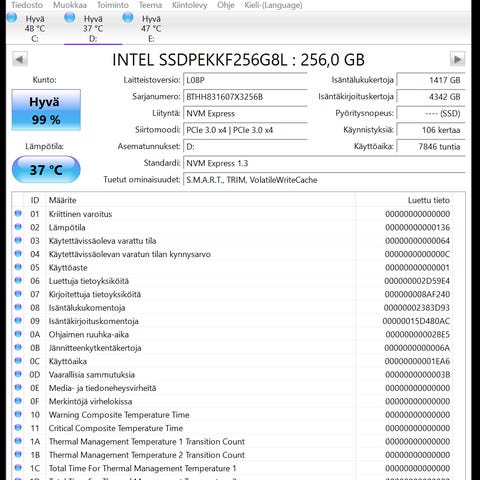Click the Sarjanumero serial number field
Viewport: 480px width, 480px height.
pos(245,97)
